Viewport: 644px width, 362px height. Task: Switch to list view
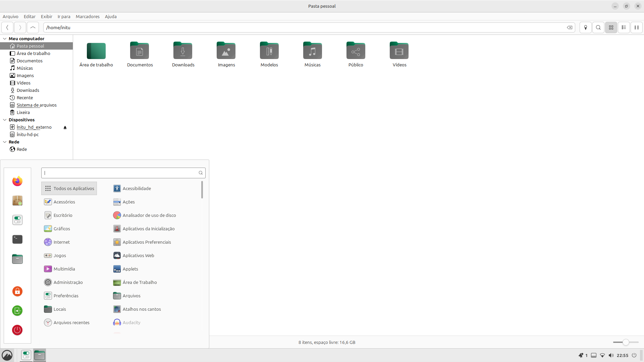pos(624,27)
